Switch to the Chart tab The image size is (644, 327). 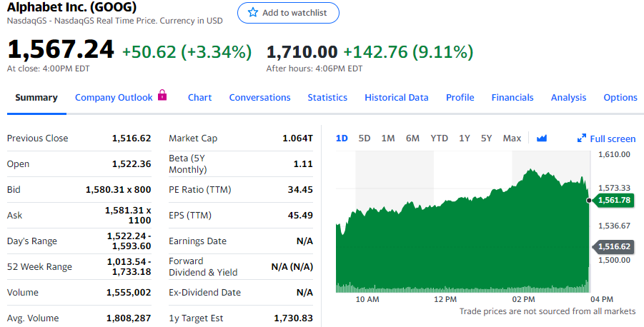click(199, 98)
